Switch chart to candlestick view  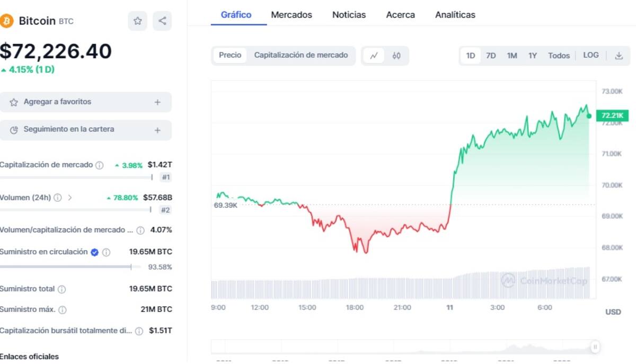pyautogui.click(x=396, y=56)
